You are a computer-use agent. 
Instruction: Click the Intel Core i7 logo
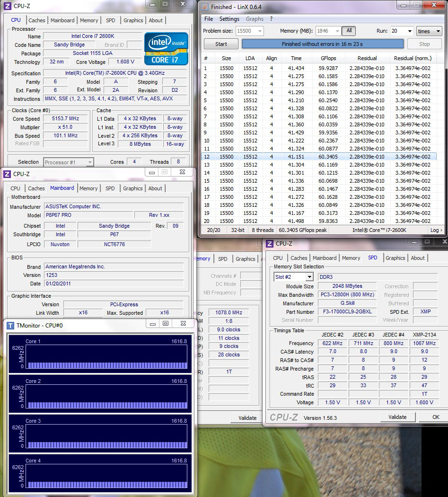coord(166,48)
